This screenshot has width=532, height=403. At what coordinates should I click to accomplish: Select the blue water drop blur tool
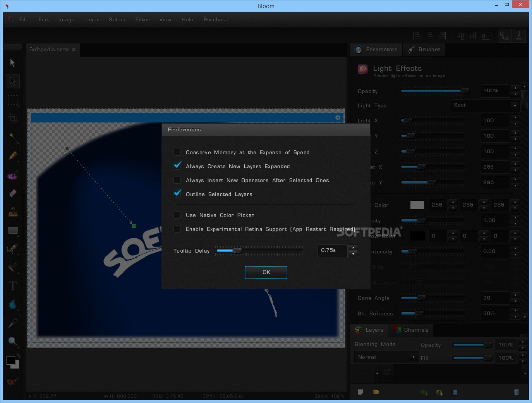(13, 305)
